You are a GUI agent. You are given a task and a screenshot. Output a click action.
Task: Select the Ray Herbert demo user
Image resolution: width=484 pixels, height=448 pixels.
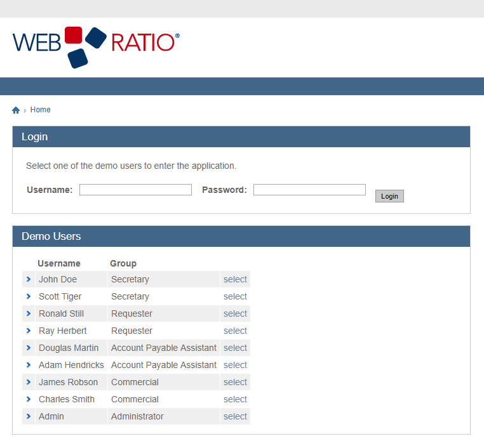point(235,331)
